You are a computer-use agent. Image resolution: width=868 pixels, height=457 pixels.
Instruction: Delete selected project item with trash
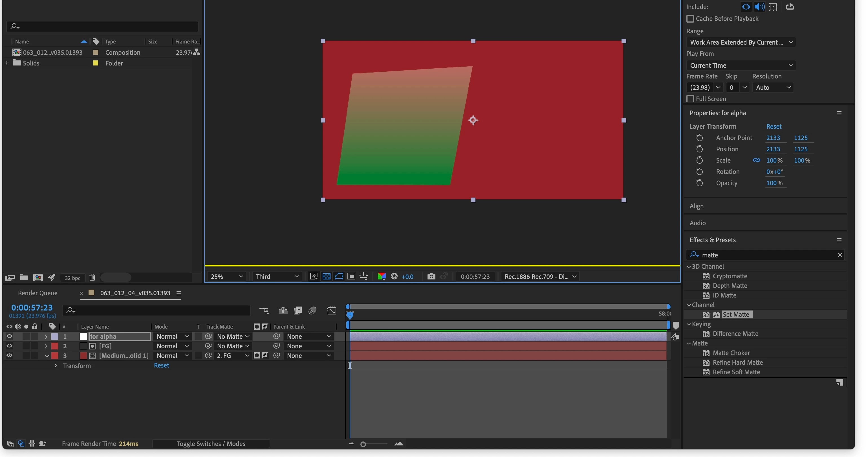[92, 277]
